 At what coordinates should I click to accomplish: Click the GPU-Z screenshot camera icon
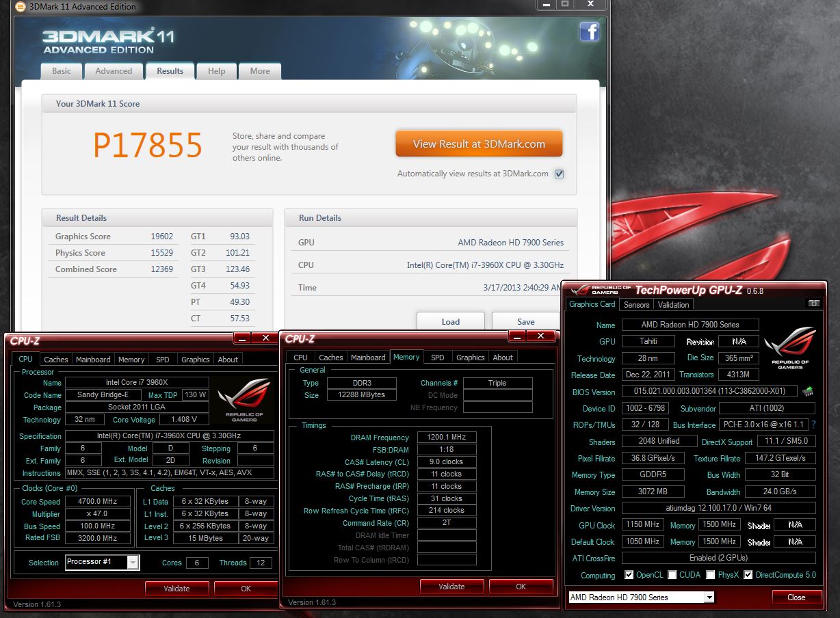click(813, 304)
